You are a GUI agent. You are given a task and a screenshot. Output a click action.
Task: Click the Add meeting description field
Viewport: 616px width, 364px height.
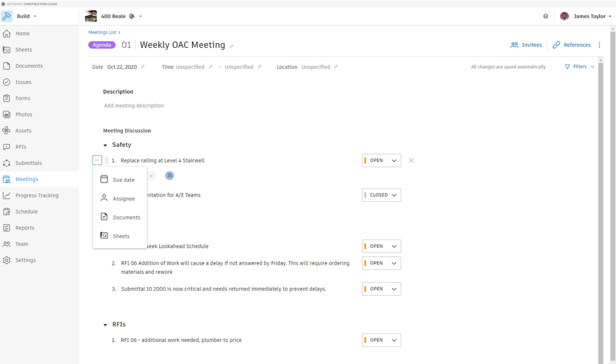click(134, 106)
